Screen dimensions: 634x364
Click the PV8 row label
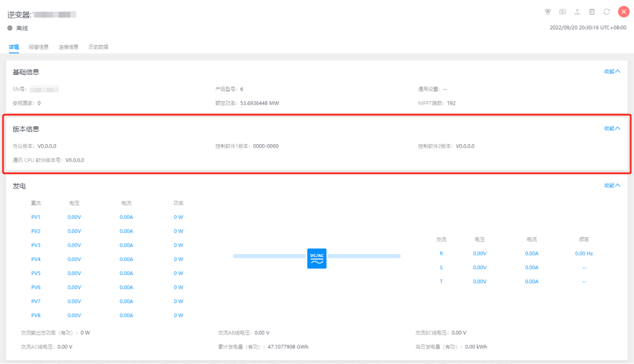point(36,316)
